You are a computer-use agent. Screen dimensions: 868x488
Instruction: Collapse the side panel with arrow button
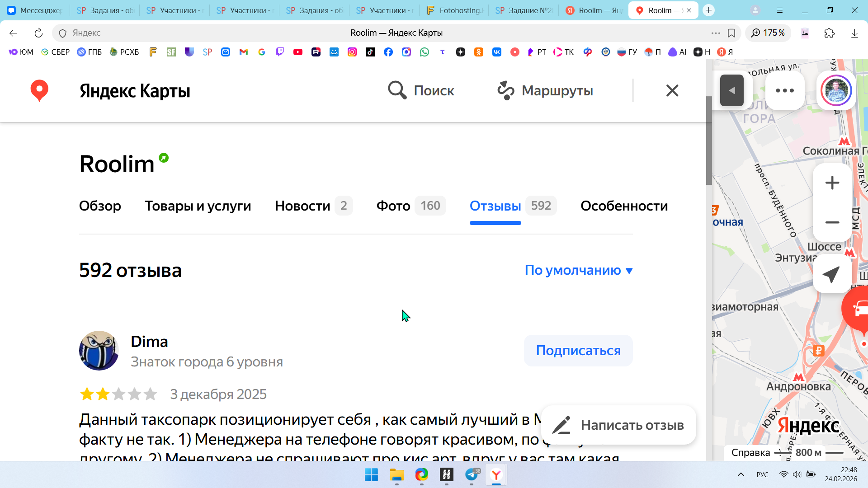pos(731,90)
